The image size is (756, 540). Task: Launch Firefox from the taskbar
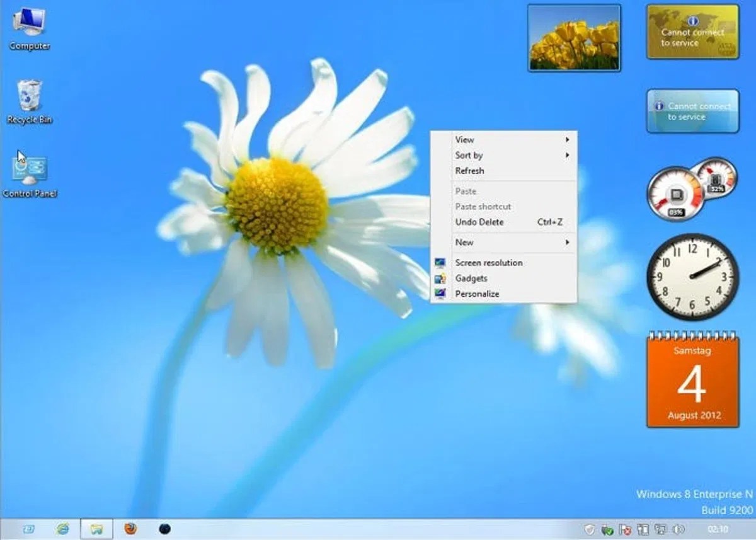pyautogui.click(x=131, y=530)
